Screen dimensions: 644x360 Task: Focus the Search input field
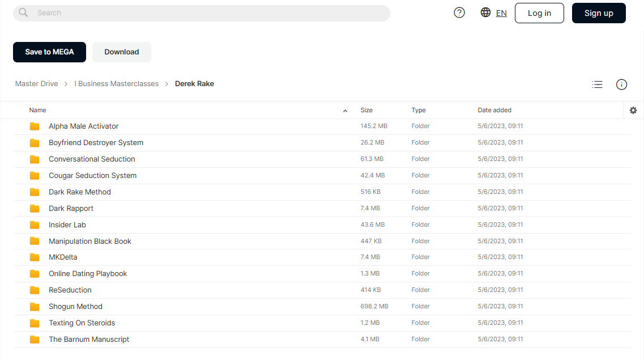point(202,13)
